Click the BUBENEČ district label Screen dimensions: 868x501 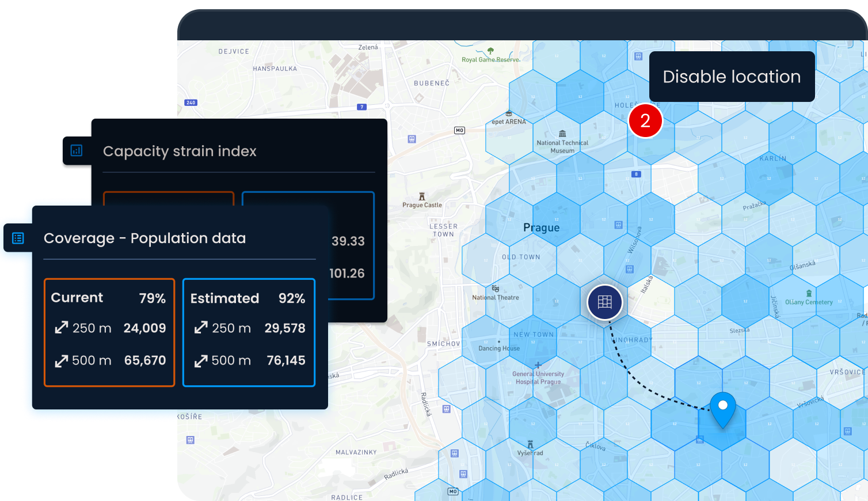[x=432, y=83]
